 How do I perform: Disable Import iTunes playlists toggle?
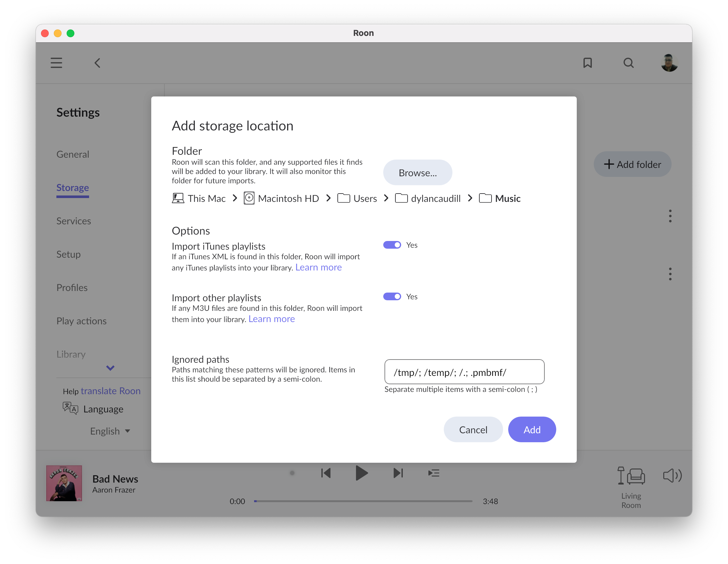(392, 245)
